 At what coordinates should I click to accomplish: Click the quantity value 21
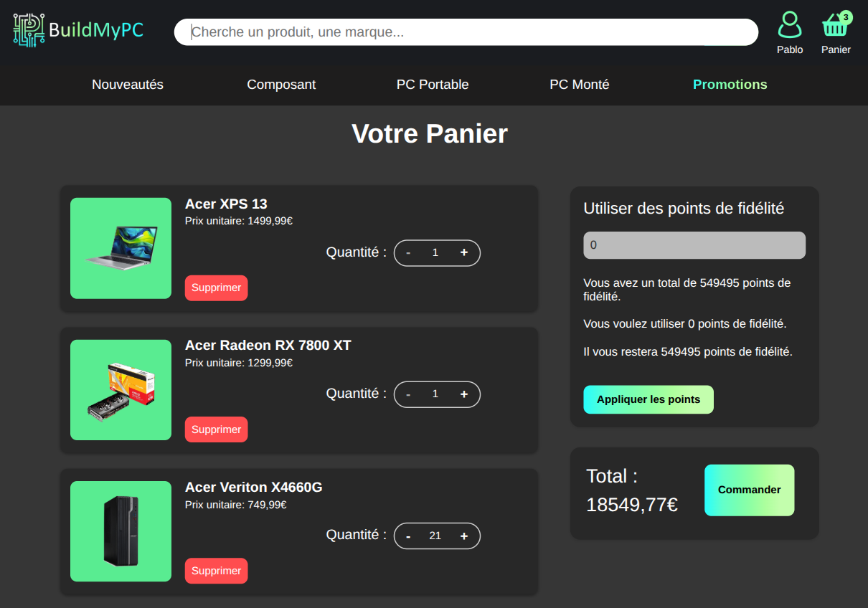coord(435,536)
